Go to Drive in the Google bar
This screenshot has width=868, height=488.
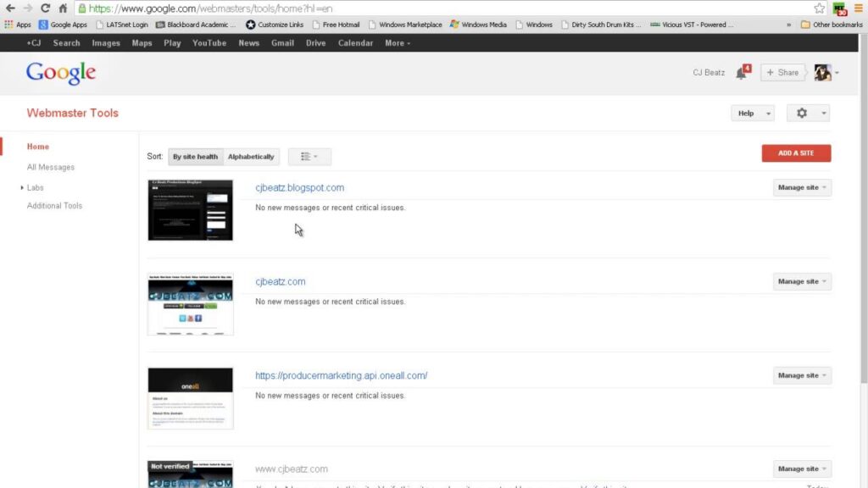pos(315,43)
